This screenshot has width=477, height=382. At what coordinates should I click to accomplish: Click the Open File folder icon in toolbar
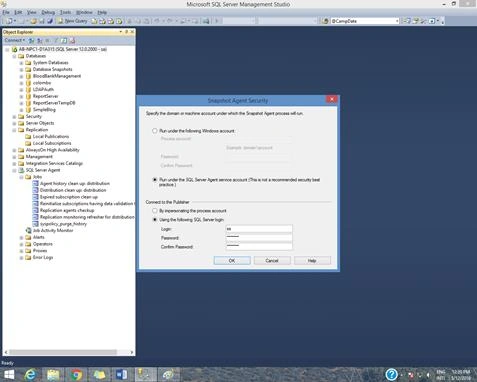(x=33, y=21)
